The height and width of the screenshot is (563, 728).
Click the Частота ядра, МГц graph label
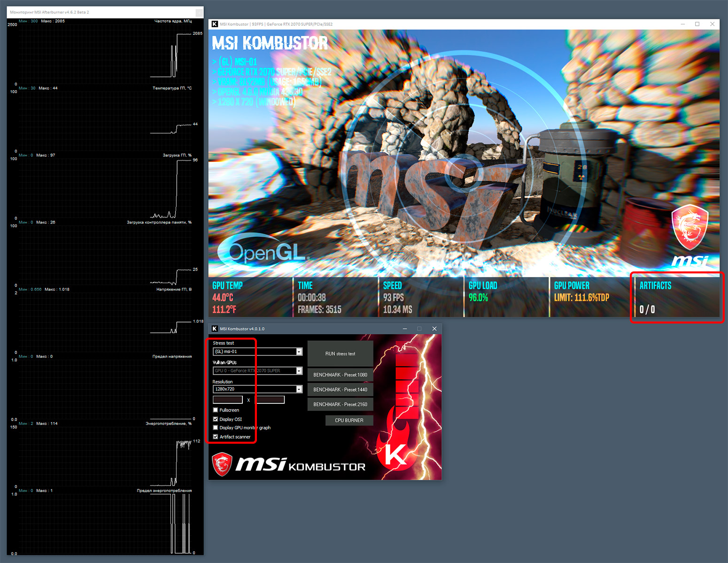173,21
